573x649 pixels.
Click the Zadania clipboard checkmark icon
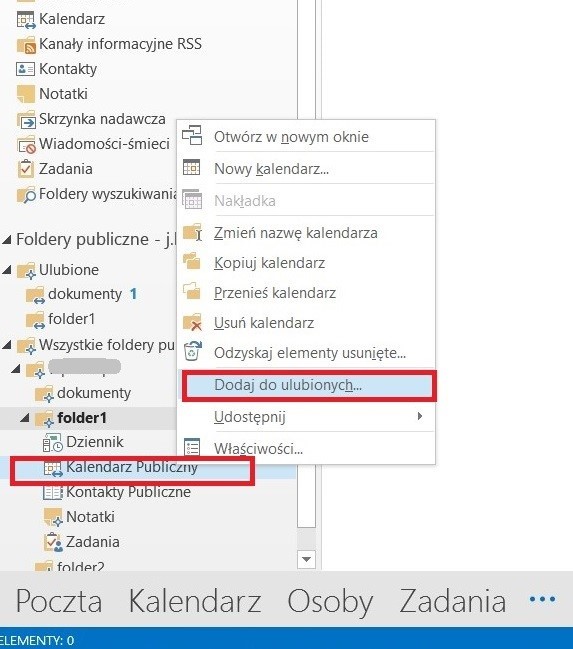[26, 169]
